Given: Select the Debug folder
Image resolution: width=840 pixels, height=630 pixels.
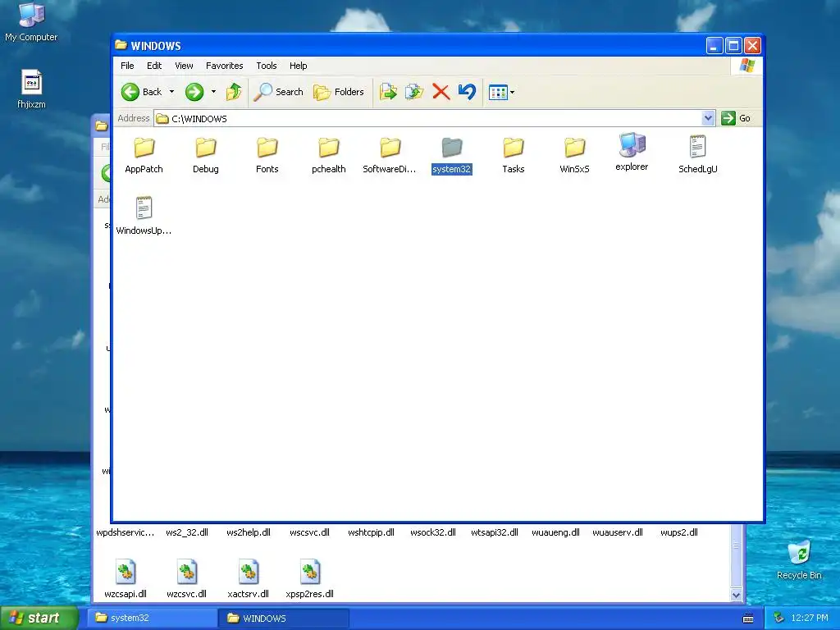Looking at the screenshot, I should click(206, 154).
